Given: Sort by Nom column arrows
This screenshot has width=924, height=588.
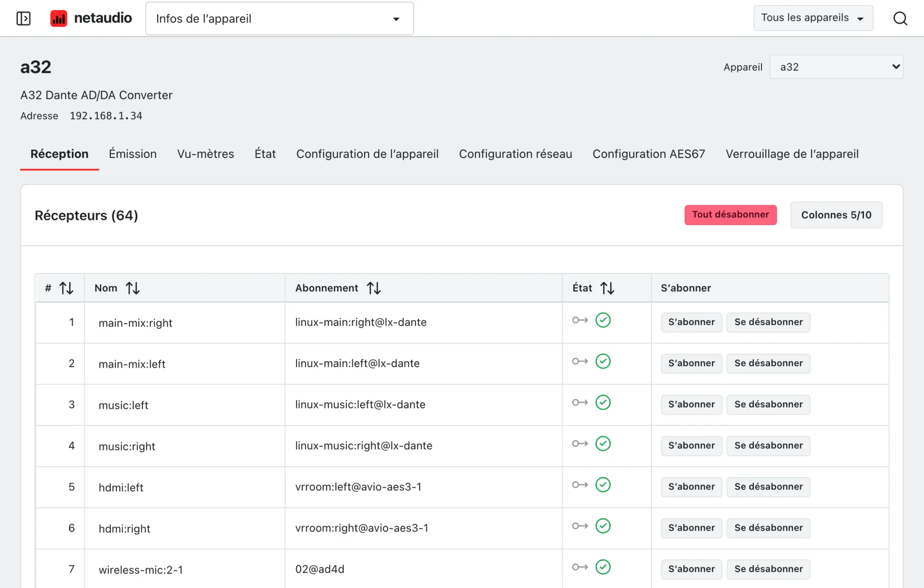Looking at the screenshot, I should click(x=133, y=288).
